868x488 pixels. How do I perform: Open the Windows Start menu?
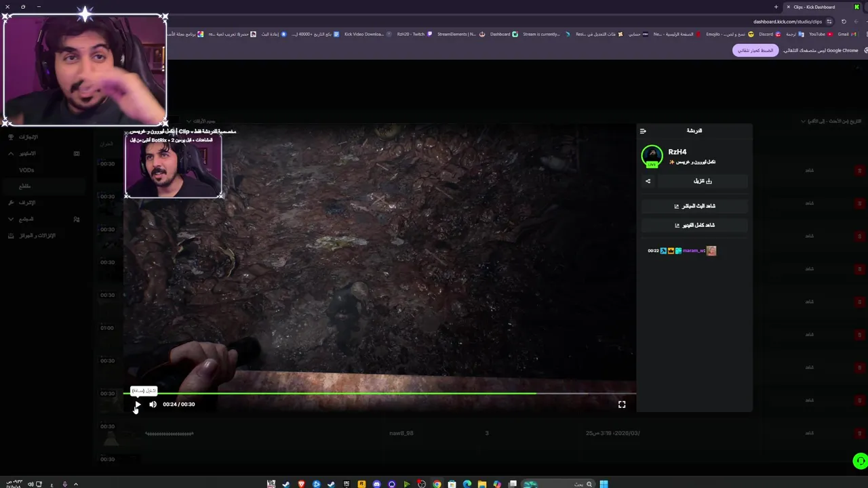(x=604, y=484)
